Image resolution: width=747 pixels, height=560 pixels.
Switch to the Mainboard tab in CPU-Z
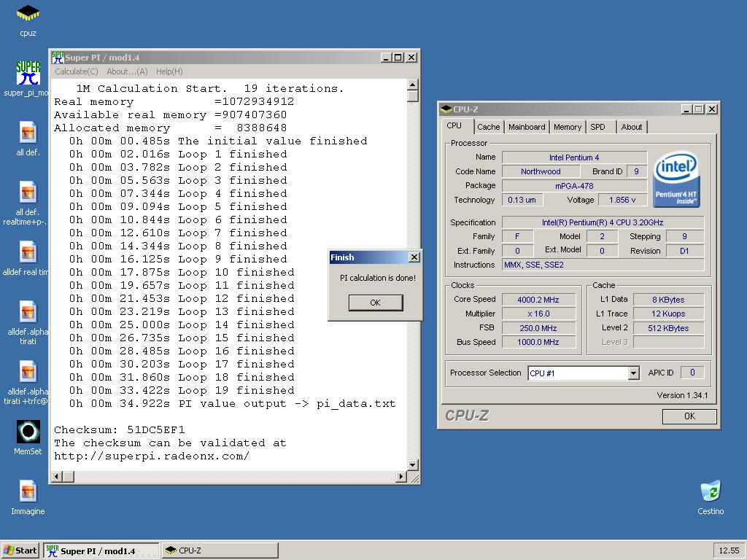pyautogui.click(x=527, y=127)
